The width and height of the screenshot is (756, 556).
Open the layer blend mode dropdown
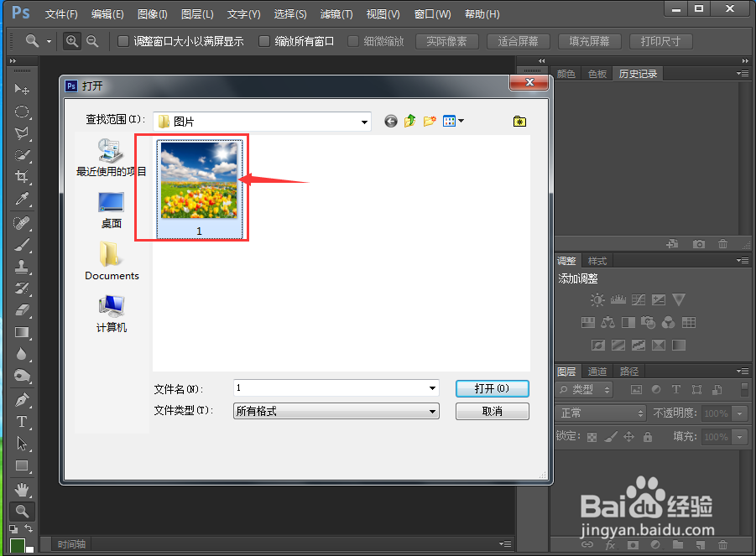click(x=602, y=413)
